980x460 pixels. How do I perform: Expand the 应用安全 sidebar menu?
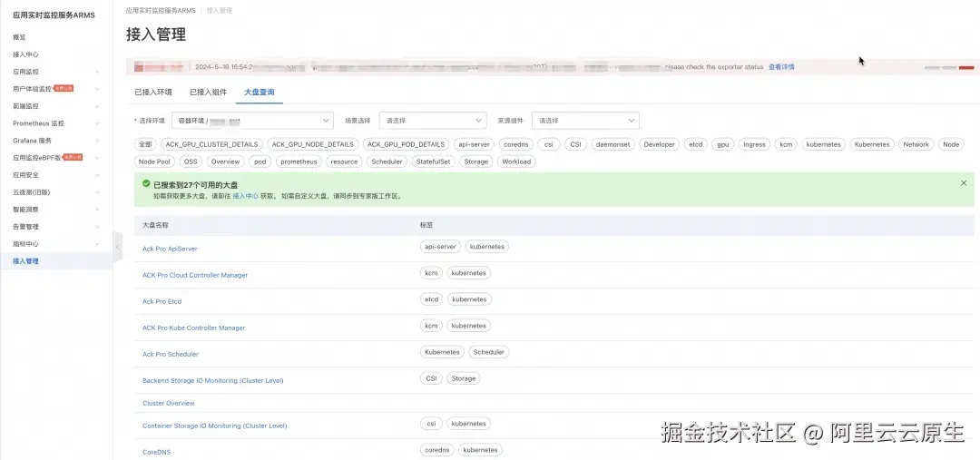tap(97, 175)
